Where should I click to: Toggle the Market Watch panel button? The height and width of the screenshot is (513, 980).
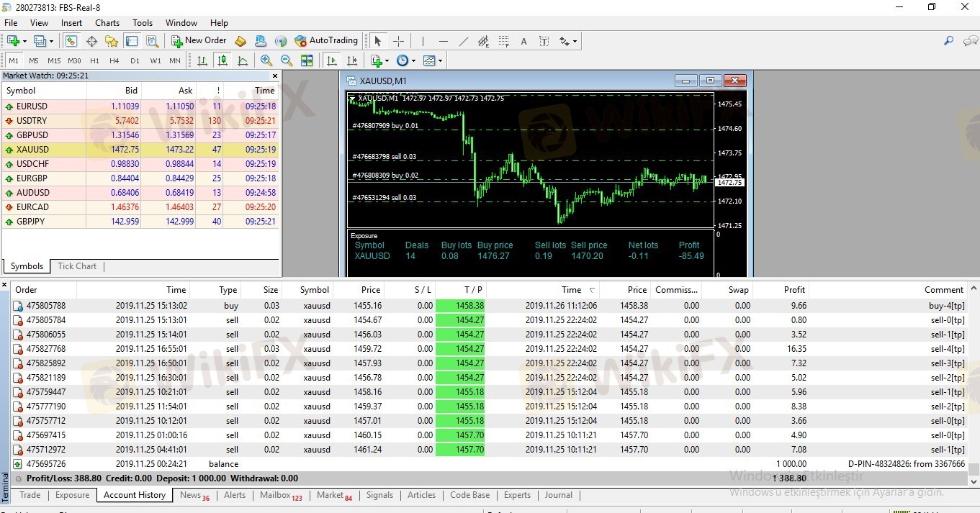71,41
